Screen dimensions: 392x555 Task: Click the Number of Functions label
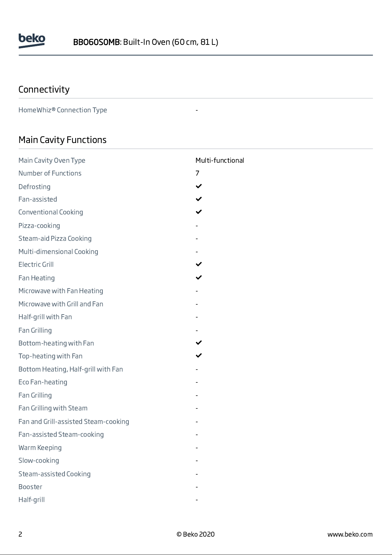pyautogui.click(x=50, y=173)
